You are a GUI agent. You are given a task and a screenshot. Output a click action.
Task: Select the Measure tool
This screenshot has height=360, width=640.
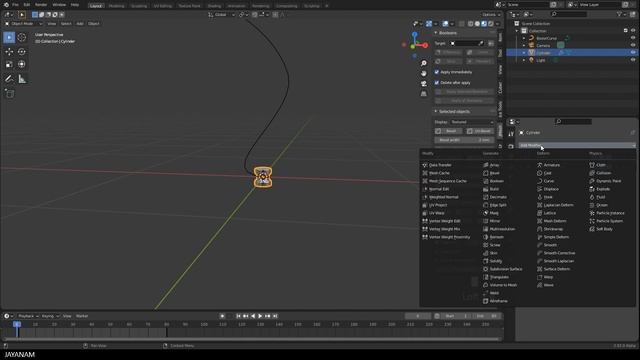click(x=22, y=79)
